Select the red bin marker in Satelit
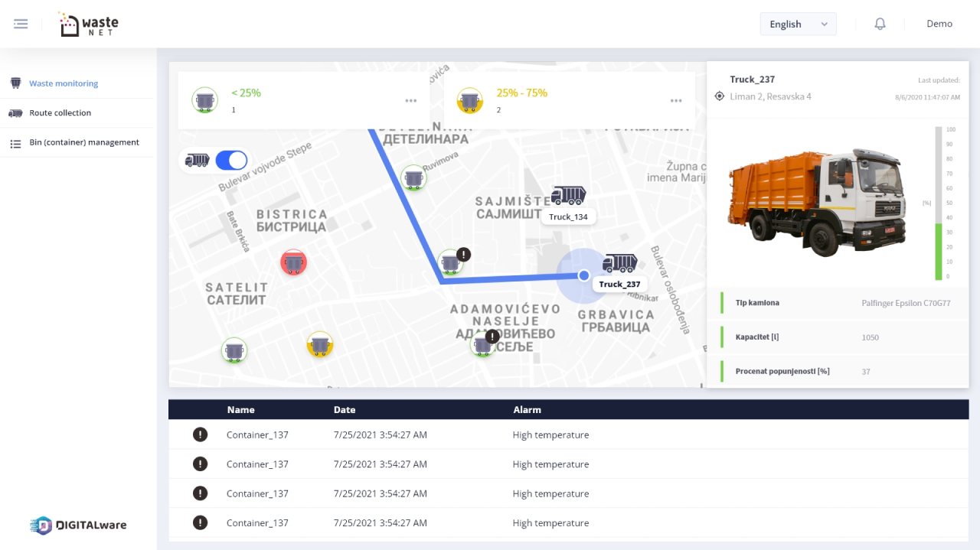Screen dimensions: 980x550 click(x=293, y=262)
